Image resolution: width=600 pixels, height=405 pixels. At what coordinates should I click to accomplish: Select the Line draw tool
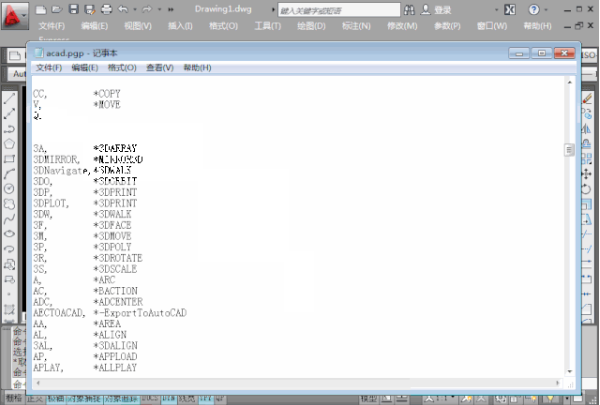click(9, 99)
